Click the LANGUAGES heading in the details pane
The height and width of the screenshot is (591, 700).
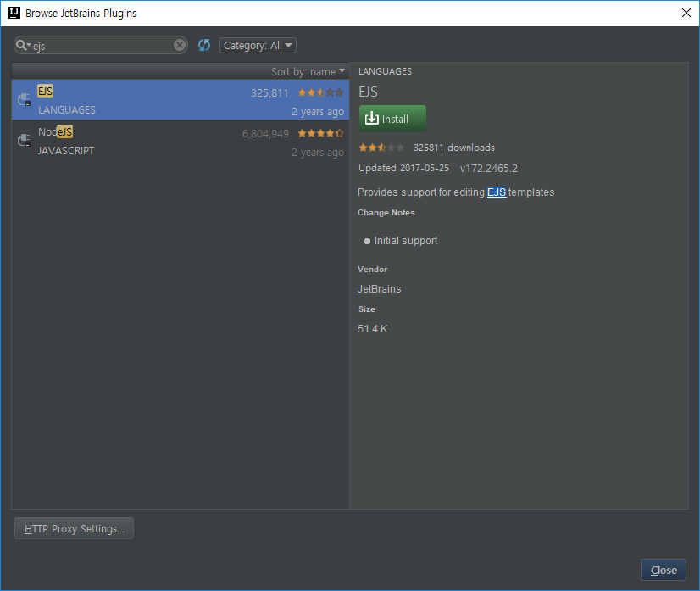coord(385,71)
